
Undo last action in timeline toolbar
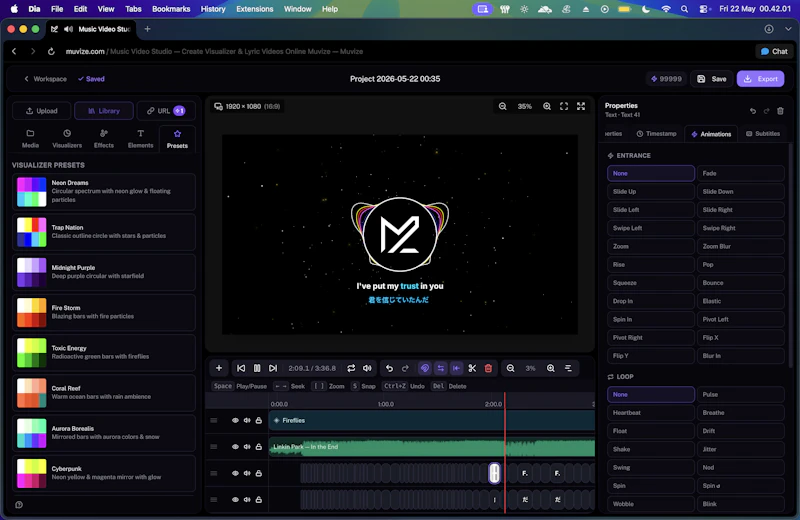(389, 368)
